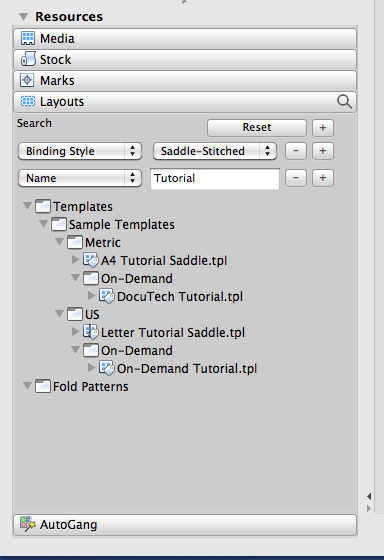
Task: Click the magnifier search icon in Layouts
Action: point(344,101)
